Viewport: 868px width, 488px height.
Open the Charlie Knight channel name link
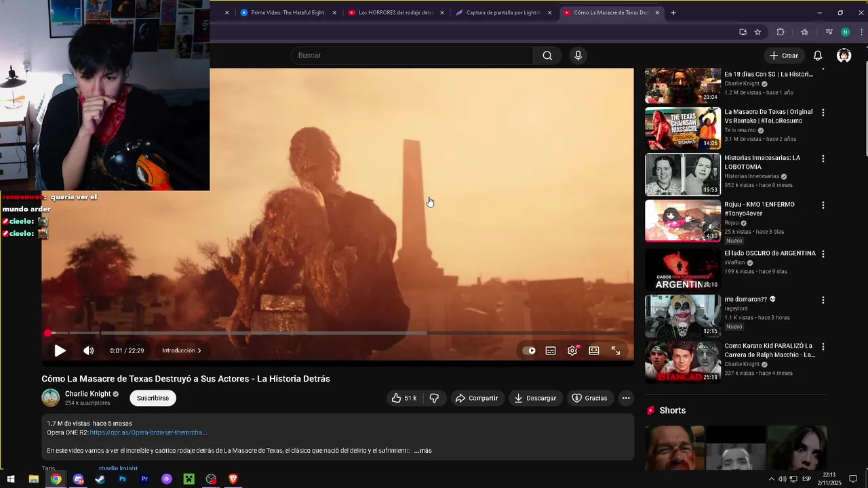tap(87, 394)
